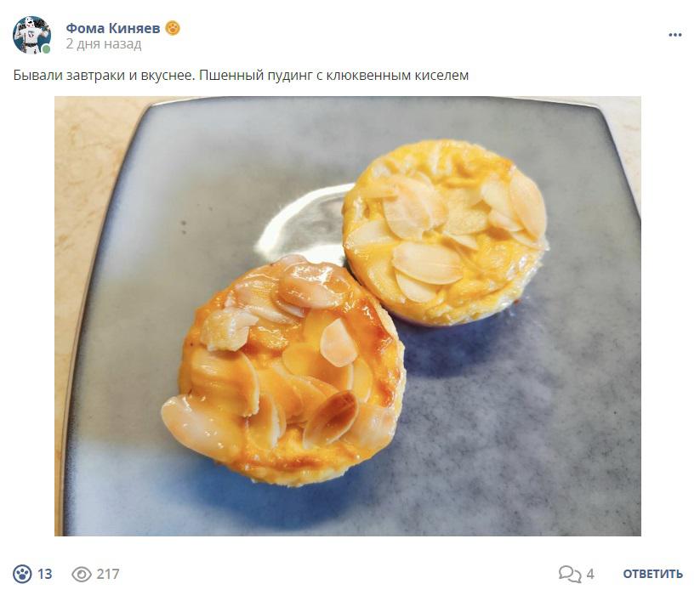Viewport: 700px width, 601px height.
Task: Click the paler rear pudding in the photo
Action: click(x=445, y=232)
